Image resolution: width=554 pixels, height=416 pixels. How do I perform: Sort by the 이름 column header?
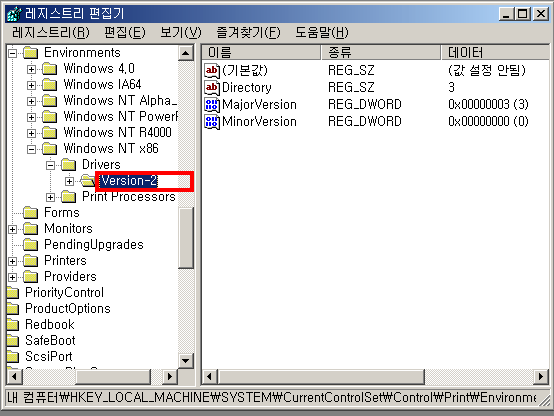[x=261, y=52]
